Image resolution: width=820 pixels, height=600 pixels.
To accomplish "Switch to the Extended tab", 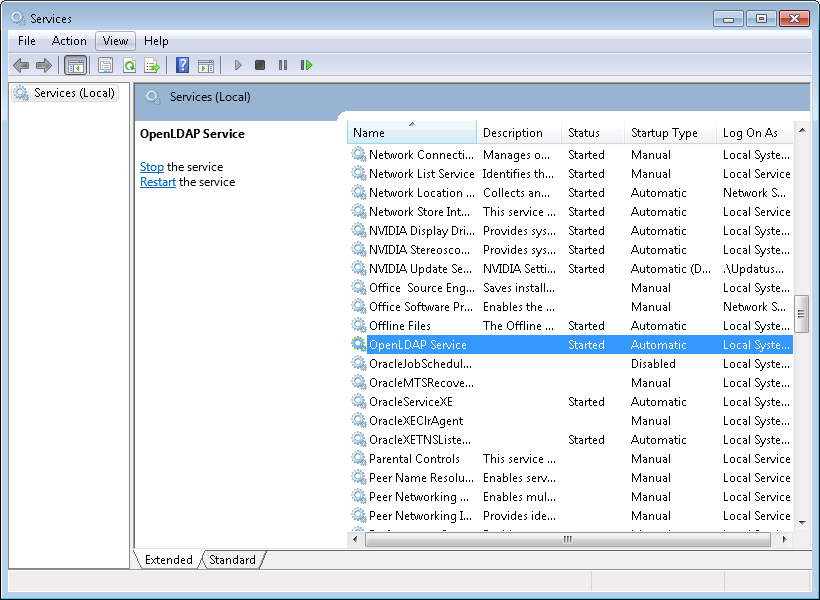I will [x=168, y=560].
